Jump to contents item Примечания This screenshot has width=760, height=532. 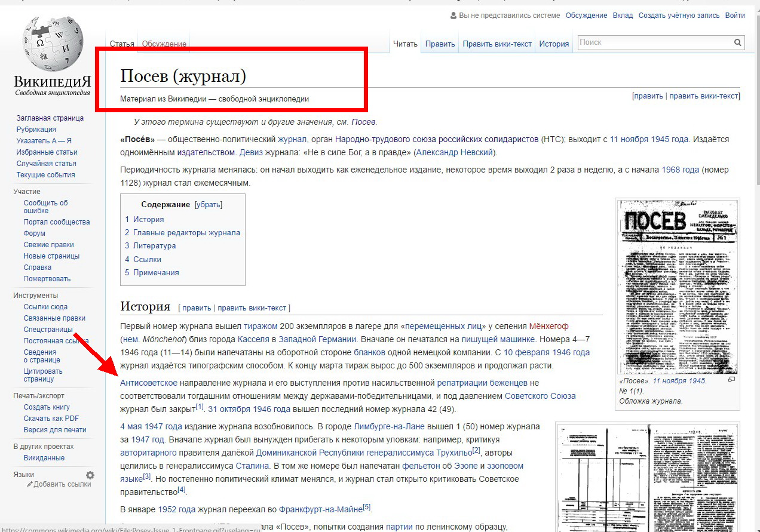point(152,273)
